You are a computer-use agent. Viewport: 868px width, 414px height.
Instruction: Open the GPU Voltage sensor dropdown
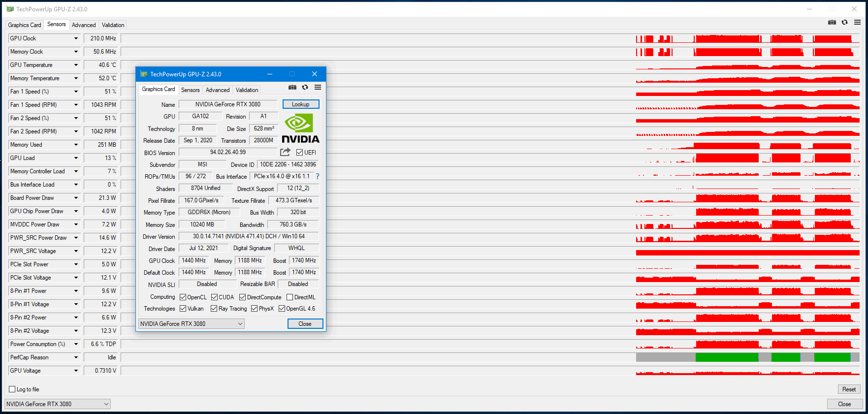pos(76,371)
